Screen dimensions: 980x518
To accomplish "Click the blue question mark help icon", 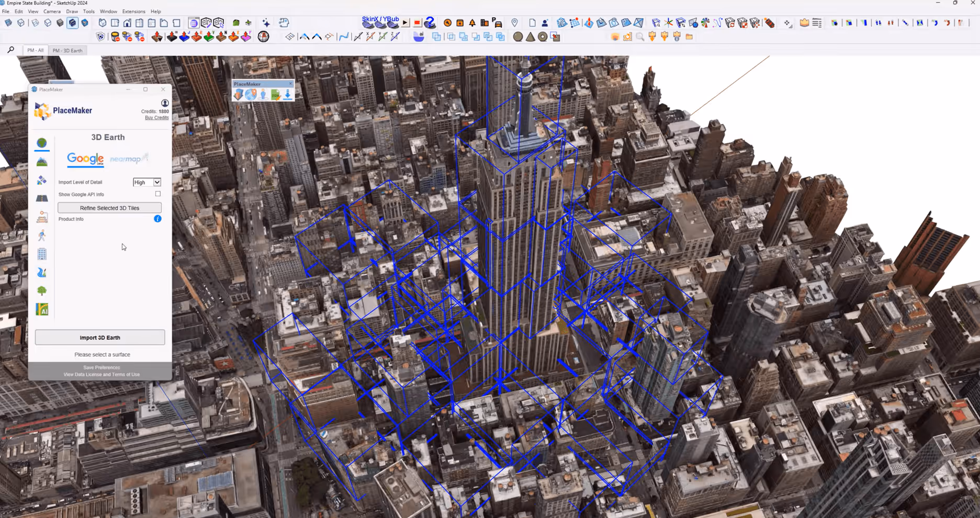I will pyautogui.click(x=430, y=22).
